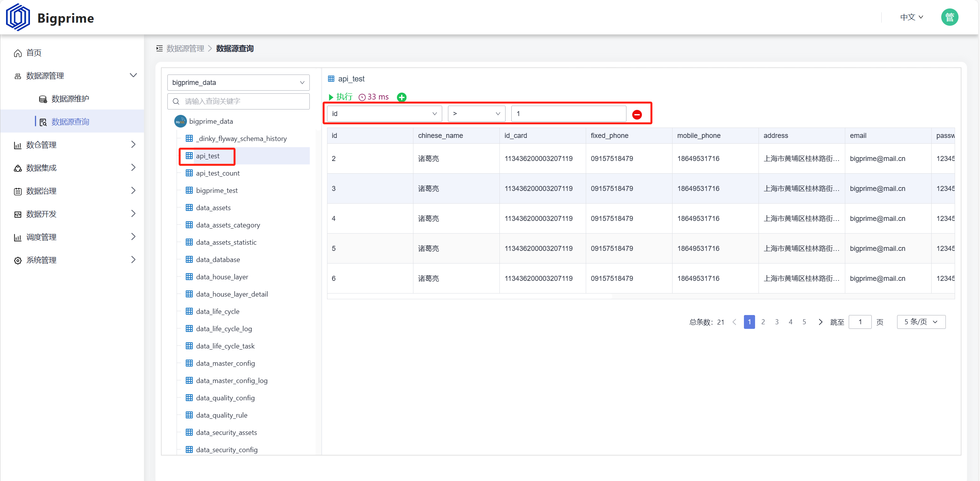
Task: Click the table icon of api_test_count
Action: (x=189, y=173)
